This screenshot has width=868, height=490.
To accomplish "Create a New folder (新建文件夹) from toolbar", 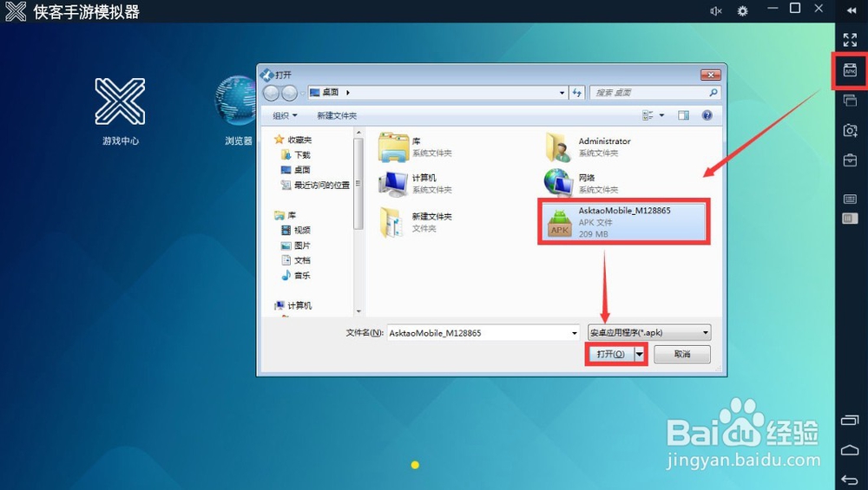I will click(337, 115).
